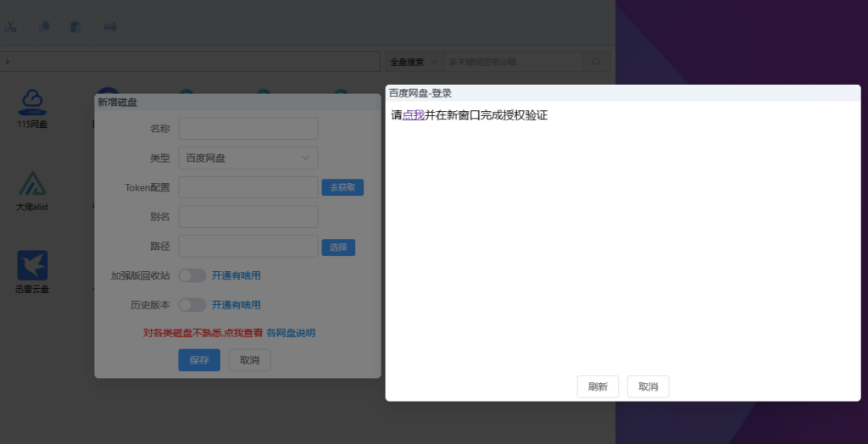This screenshot has height=444, width=868.
Task: Click the 去获取 button
Action: (x=342, y=187)
